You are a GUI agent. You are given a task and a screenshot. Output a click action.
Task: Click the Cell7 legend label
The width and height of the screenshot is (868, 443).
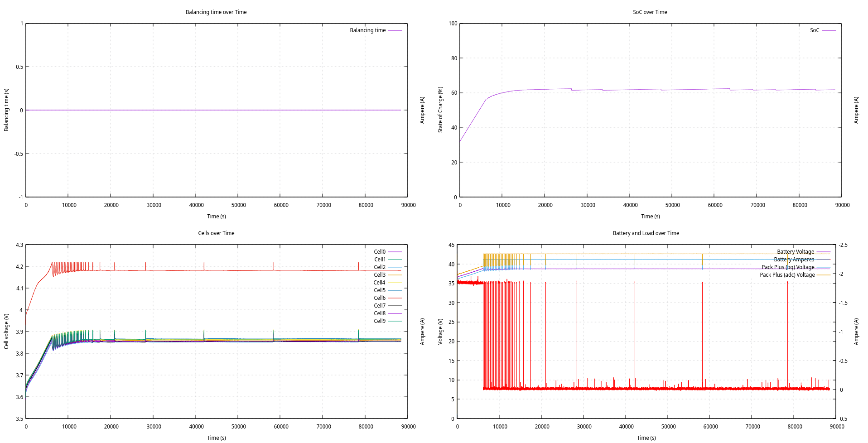[x=380, y=306]
